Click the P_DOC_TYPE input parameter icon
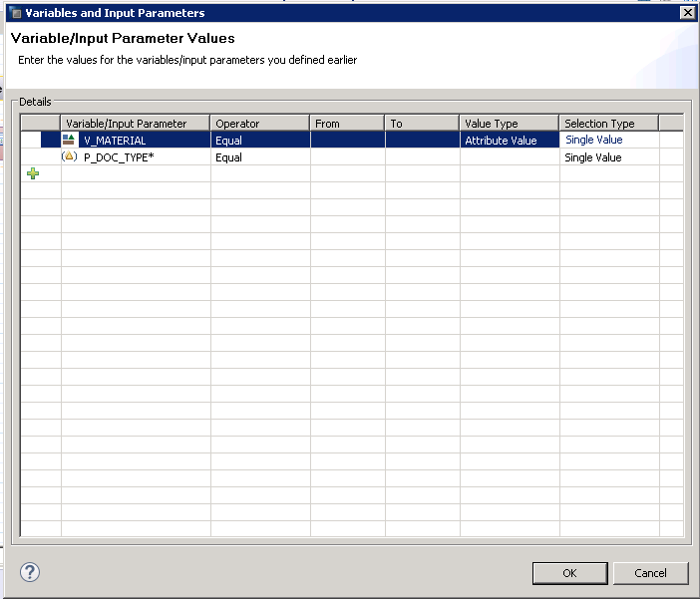This screenshot has height=599, width=700. coord(69,156)
